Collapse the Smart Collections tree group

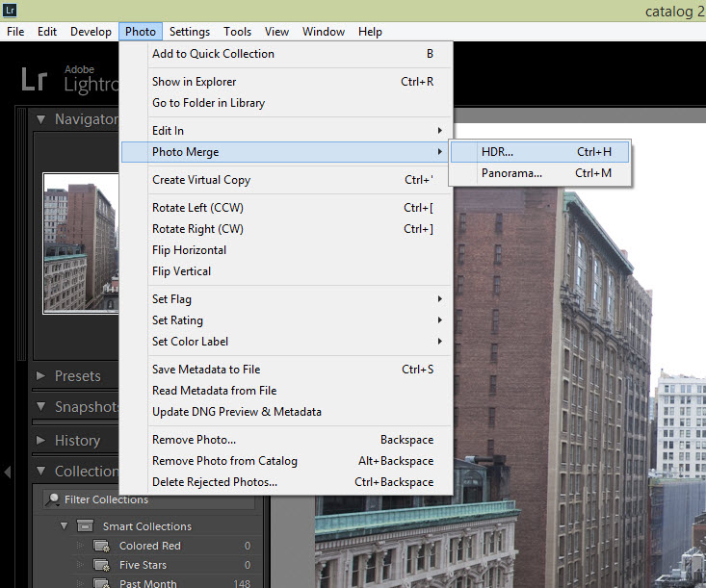64,526
